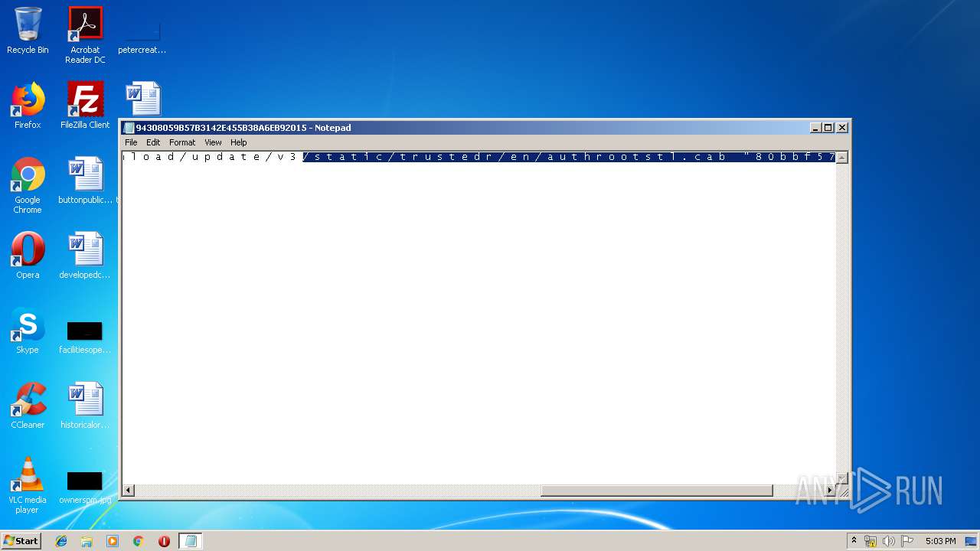Select Word document icon above Notepad window
Screen dimensions: 980x551
click(x=143, y=99)
